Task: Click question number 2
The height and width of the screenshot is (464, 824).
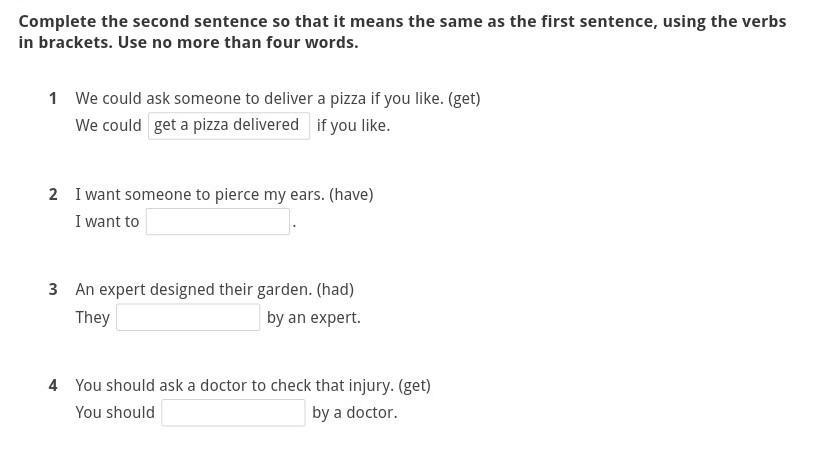Action: click(53, 194)
